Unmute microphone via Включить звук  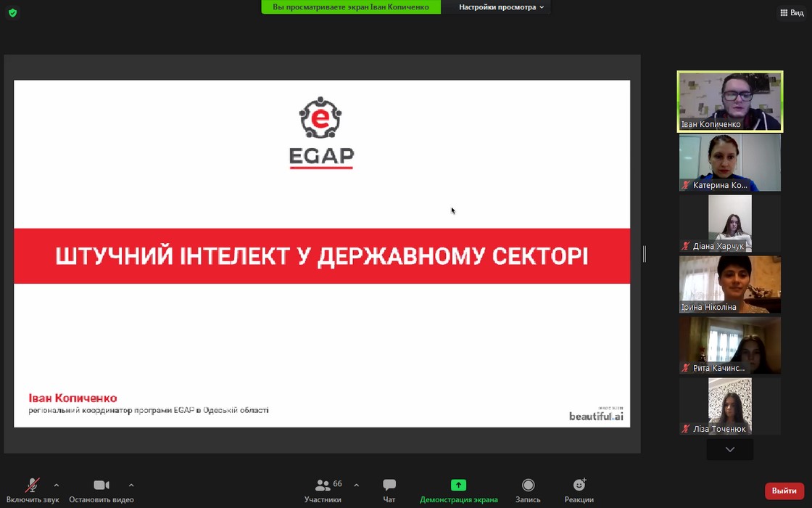click(33, 491)
